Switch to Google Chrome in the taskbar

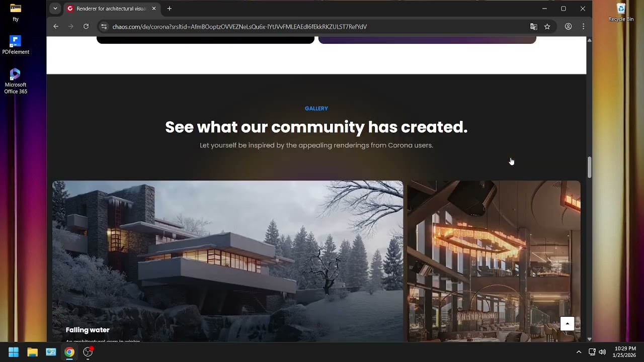coord(69,352)
